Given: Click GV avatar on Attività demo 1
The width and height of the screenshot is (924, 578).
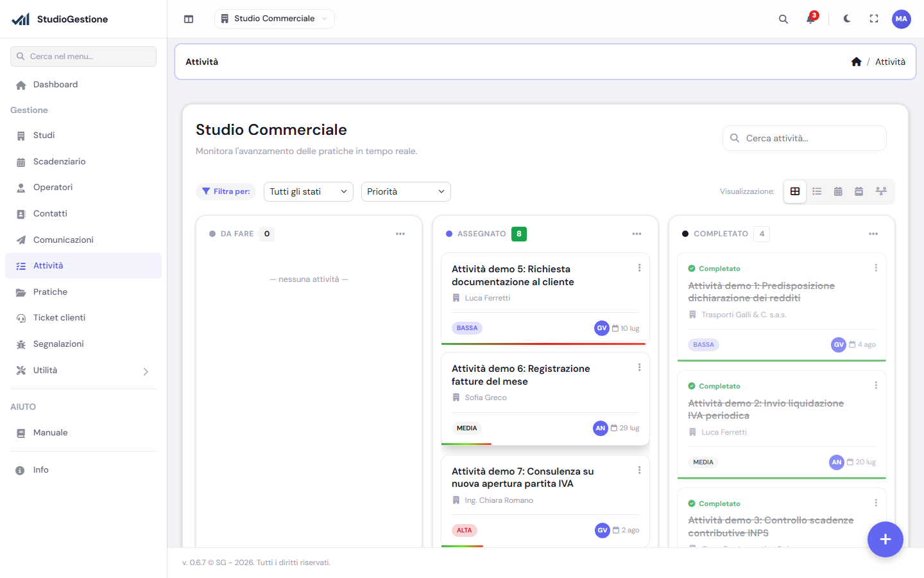Looking at the screenshot, I should point(839,345).
